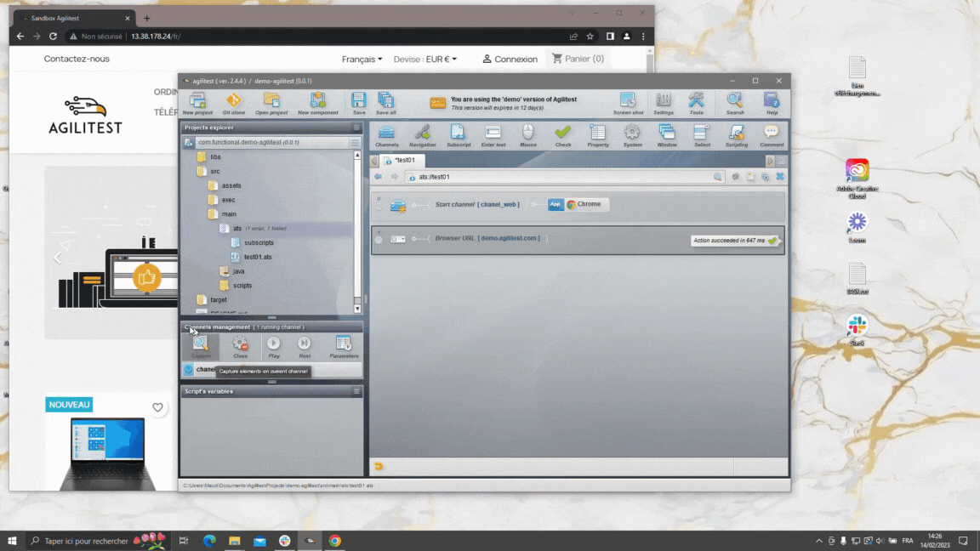Open the Projects explorer panel menu
The image size is (980, 551).
(x=356, y=128)
